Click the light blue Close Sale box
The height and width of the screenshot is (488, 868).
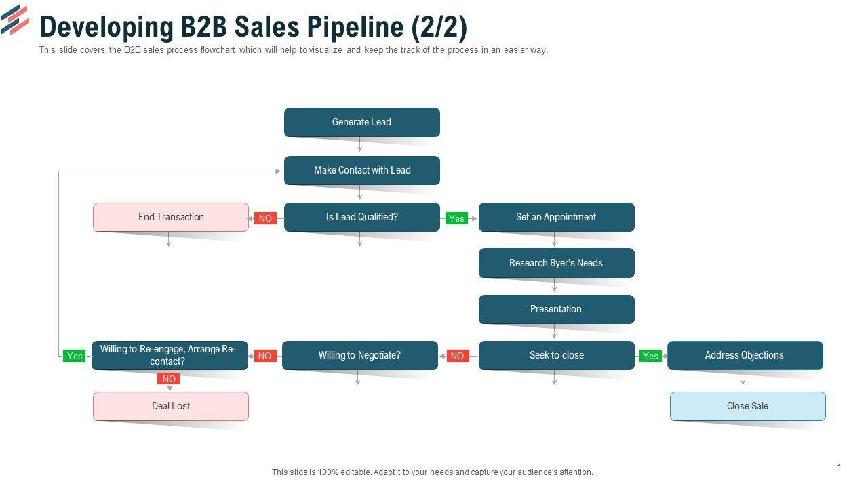(x=747, y=406)
